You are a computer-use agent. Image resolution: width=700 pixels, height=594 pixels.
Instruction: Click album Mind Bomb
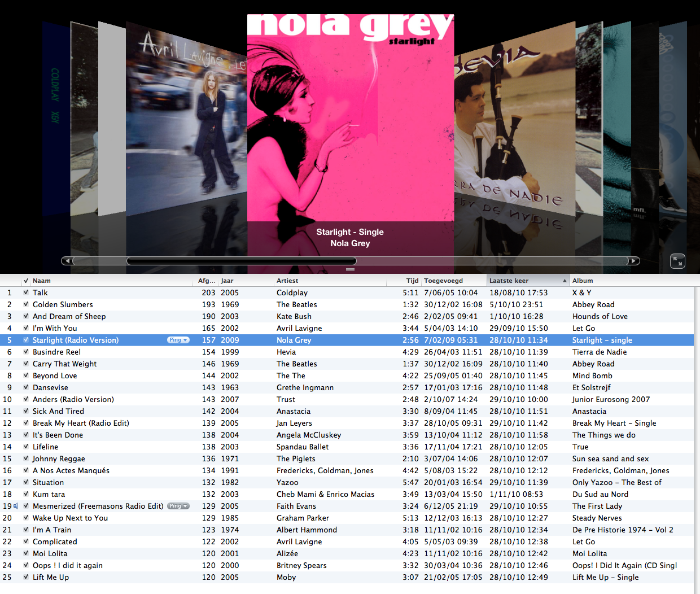[592, 375]
